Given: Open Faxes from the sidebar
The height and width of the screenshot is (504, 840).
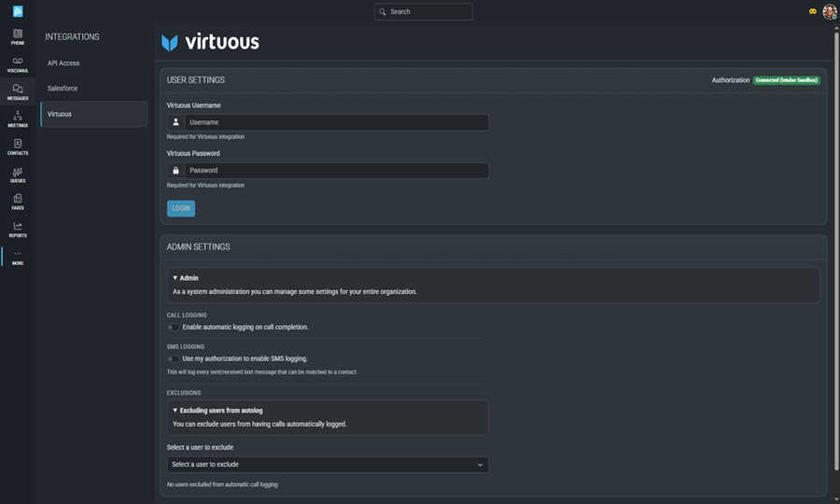Looking at the screenshot, I should tap(18, 201).
